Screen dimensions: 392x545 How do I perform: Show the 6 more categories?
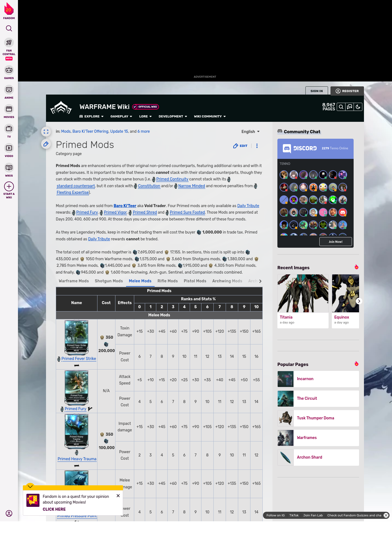click(x=143, y=131)
